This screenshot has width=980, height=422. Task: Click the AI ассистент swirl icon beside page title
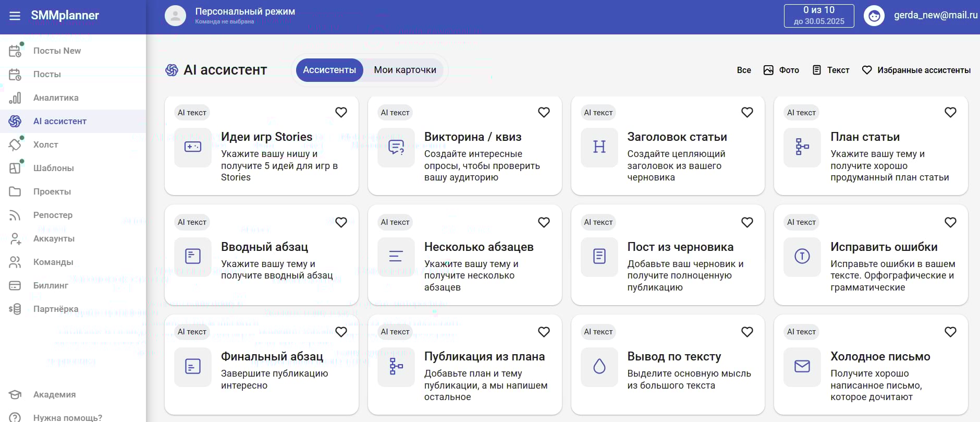pyautogui.click(x=171, y=70)
